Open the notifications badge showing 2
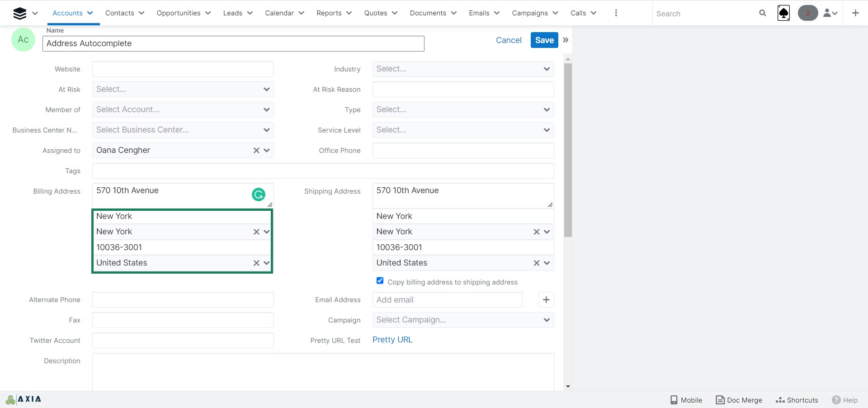This screenshot has height=408, width=868. [x=807, y=13]
